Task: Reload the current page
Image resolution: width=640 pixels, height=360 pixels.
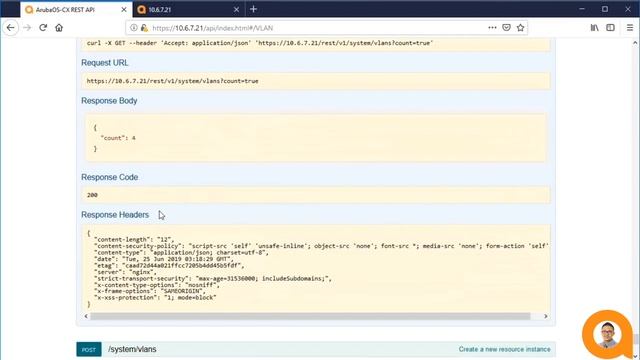Action: pyautogui.click(x=43, y=28)
